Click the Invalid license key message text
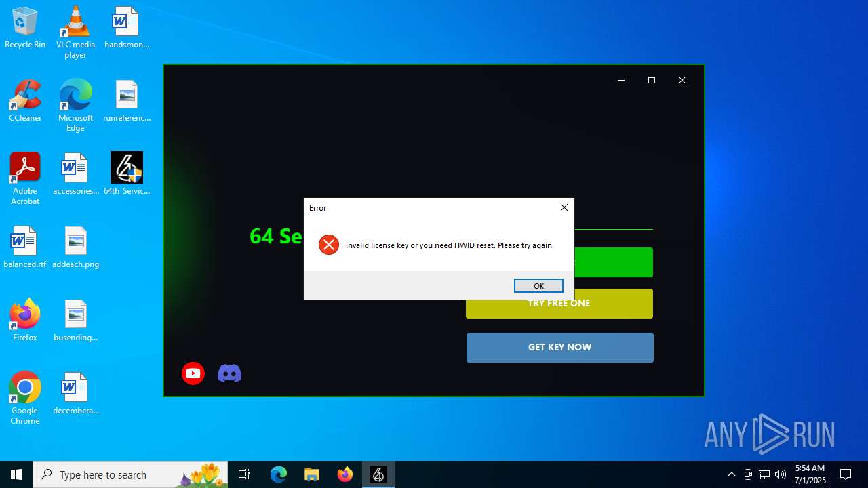The width and height of the screenshot is (868, 488). tap(450, 245)
